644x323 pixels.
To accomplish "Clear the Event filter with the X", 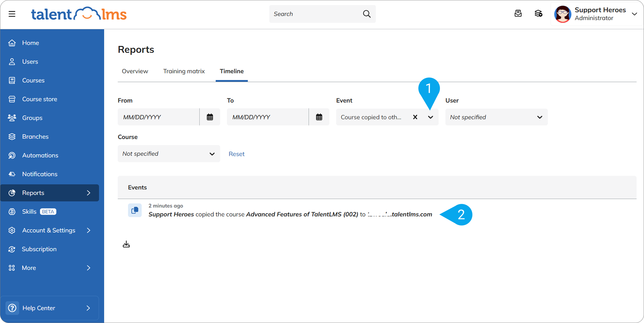I will (415, 117).
